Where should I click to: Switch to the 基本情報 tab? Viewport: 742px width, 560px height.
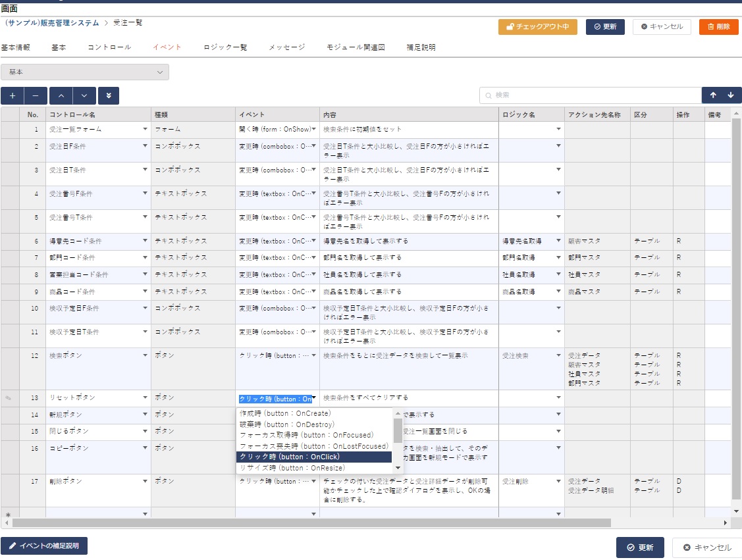click(16, 47)
